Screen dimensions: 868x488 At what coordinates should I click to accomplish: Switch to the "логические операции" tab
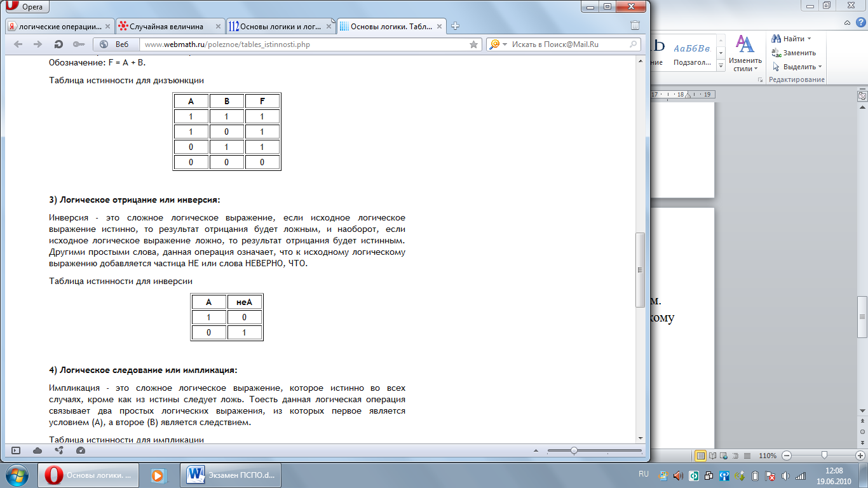coord(59,26)
